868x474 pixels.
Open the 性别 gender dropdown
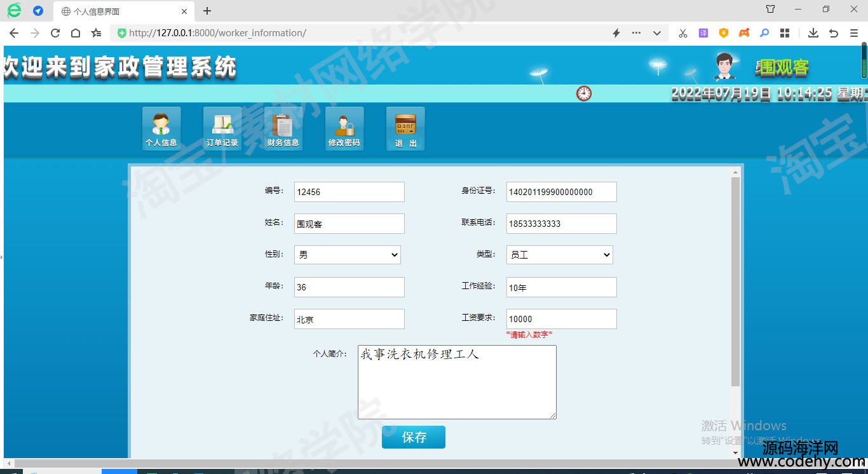click(348, 255)
